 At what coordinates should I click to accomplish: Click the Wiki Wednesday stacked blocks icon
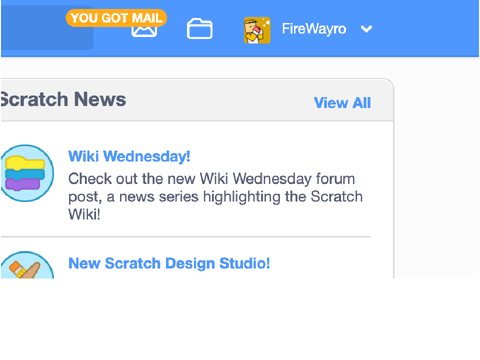pos(26,173)
